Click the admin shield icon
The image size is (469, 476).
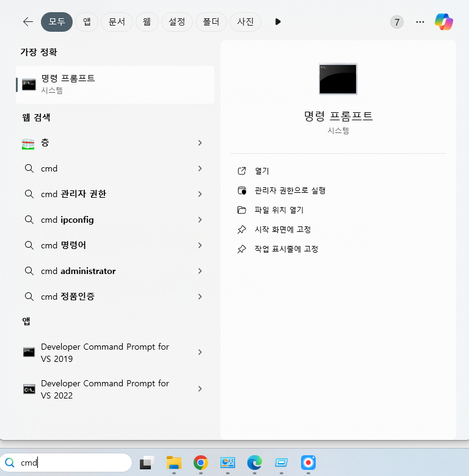(x=242, y=190)
